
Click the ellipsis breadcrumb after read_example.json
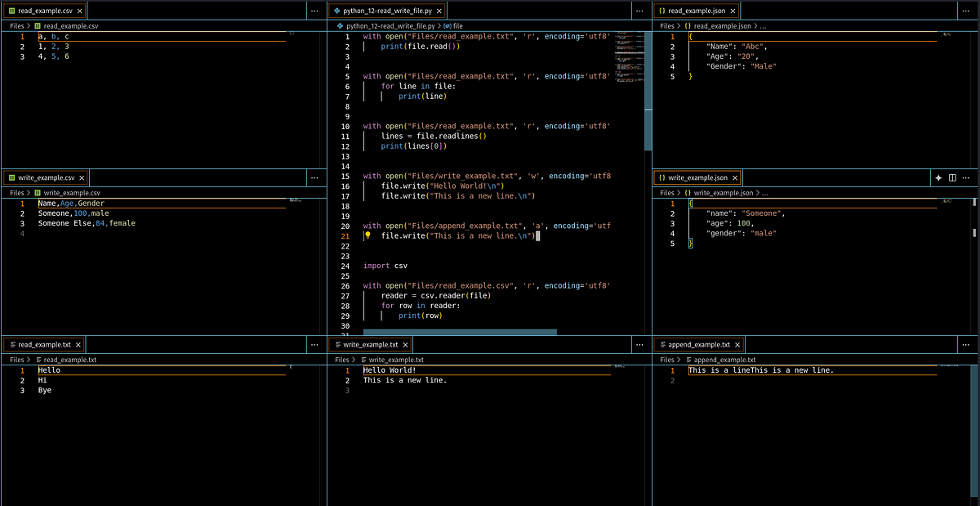pyautogui.click(x=764, y=26)
